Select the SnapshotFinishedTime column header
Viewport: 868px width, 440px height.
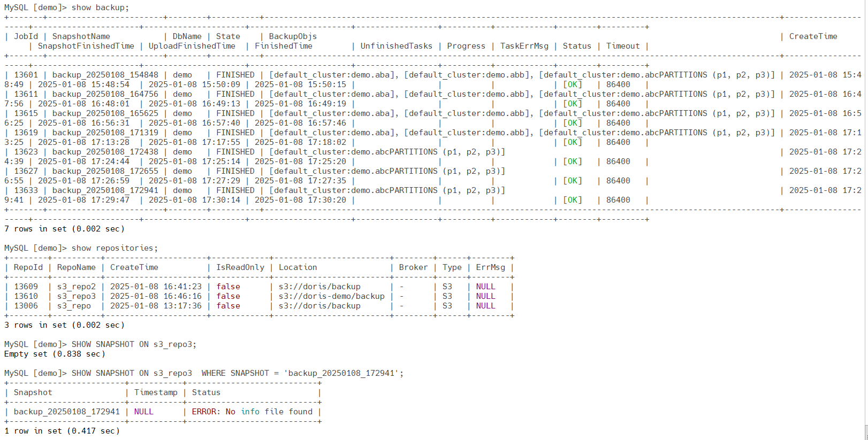point(86,46)
